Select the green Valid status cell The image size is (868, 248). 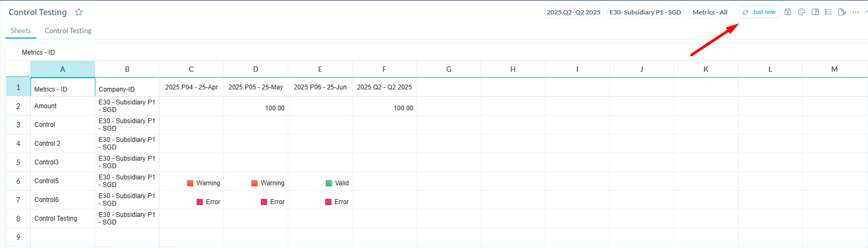(320, 183)
